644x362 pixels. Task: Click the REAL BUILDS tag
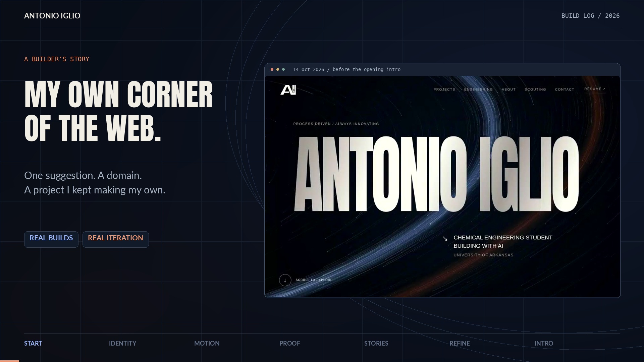click(51, 239)
